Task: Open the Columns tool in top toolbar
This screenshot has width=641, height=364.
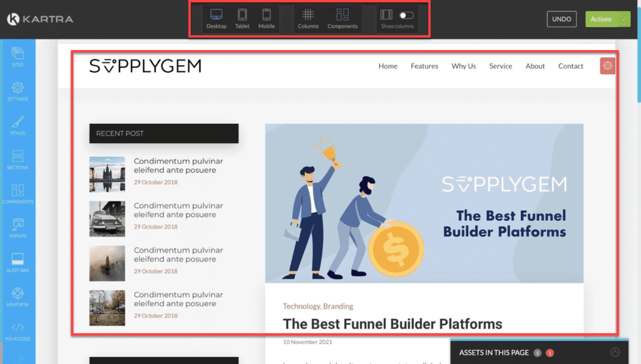Action: [308, 19]
